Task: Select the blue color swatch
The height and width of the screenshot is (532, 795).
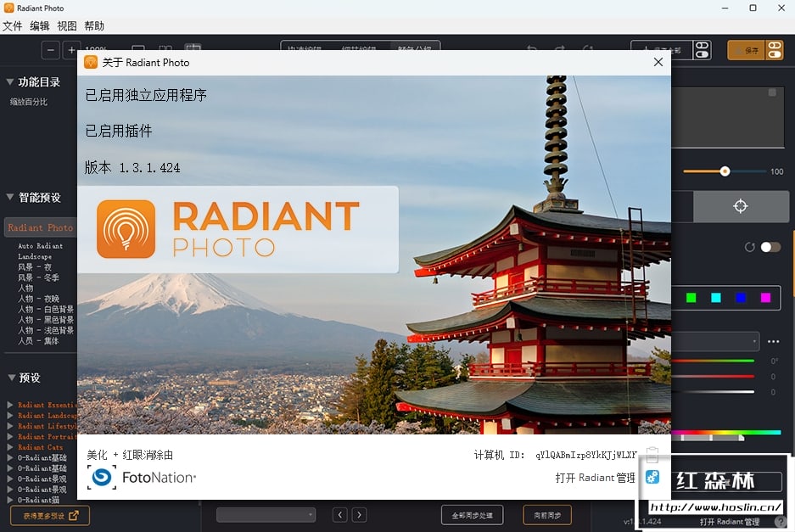Action: (741, 298)
